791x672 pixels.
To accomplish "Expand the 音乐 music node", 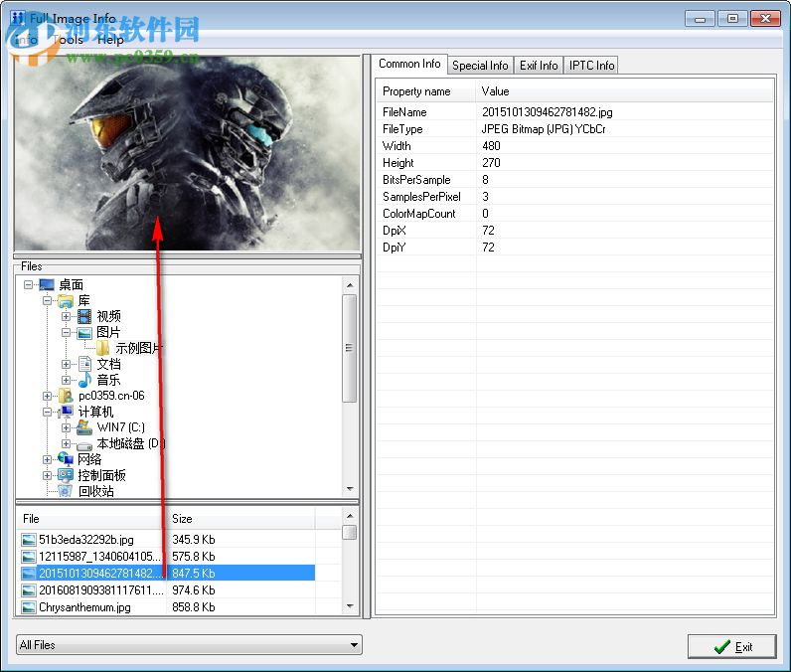I will click(66, 380).
